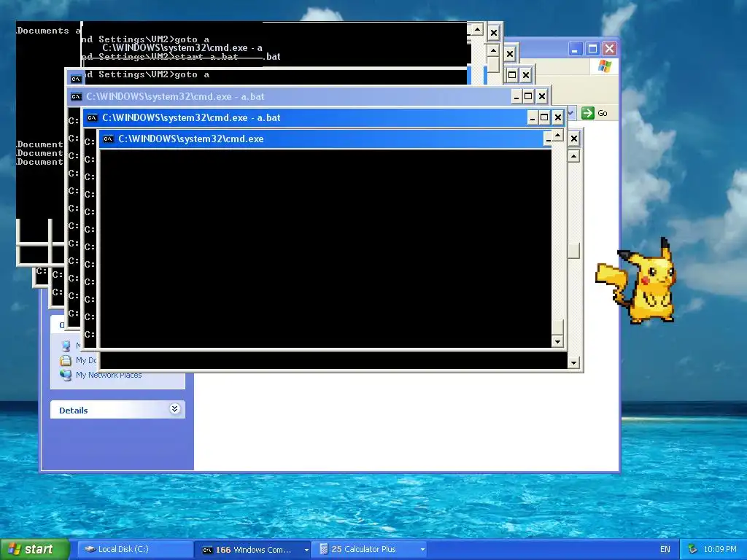
Task: Click the Windows logo in Explorer
Action: coord(605,66)
